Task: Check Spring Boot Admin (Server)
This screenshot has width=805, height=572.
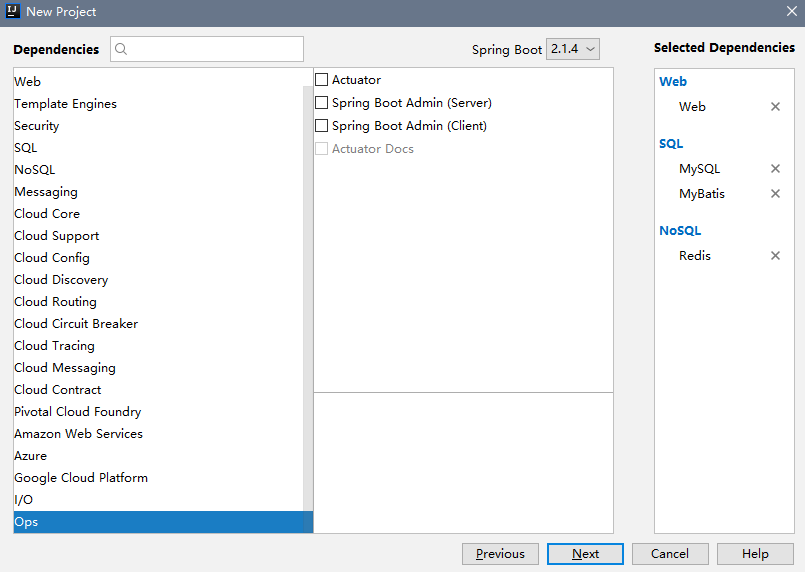Action: (321, 103)
